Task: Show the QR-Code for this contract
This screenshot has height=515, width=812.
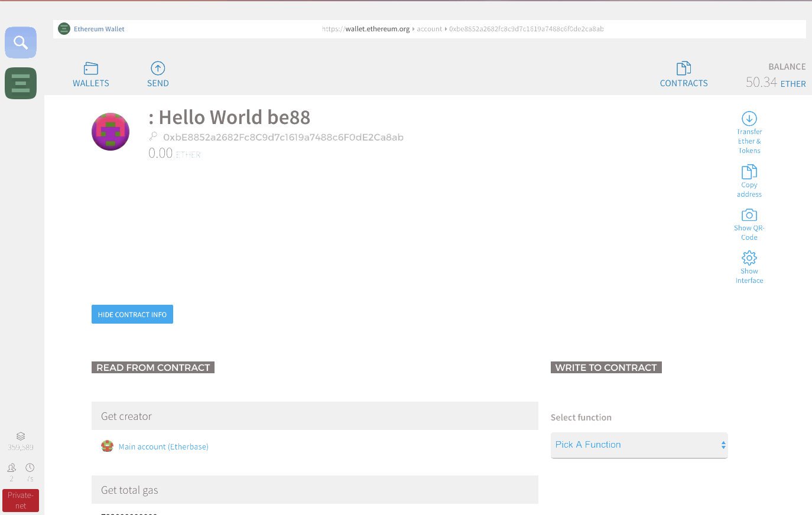Action: click(x=749, y=224)
